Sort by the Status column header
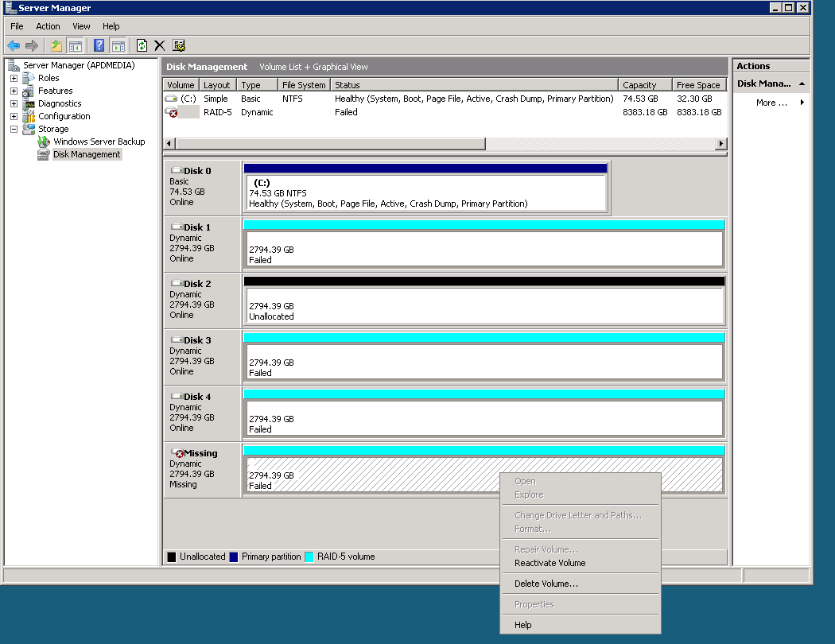 [x=475, y=85]
